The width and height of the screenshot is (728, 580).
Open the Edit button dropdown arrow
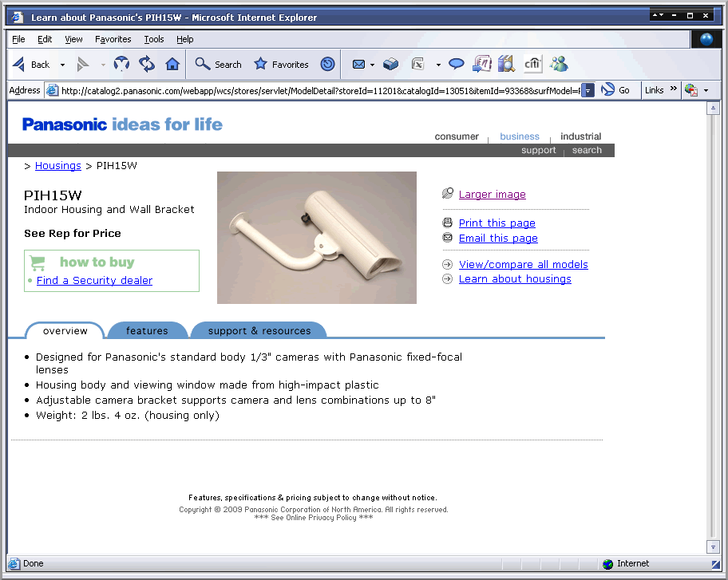click(x=438, y=65)
